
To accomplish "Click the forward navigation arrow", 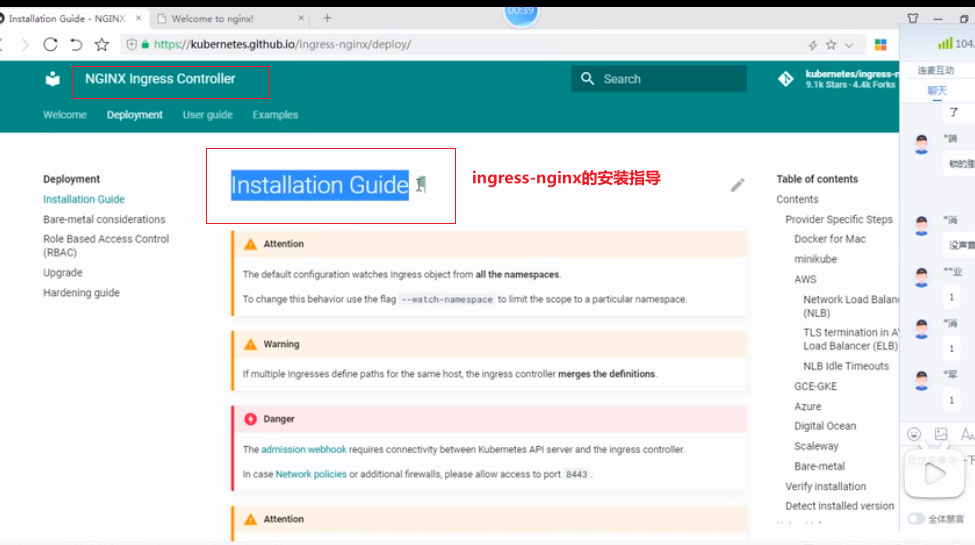I will tap(25, 44).
